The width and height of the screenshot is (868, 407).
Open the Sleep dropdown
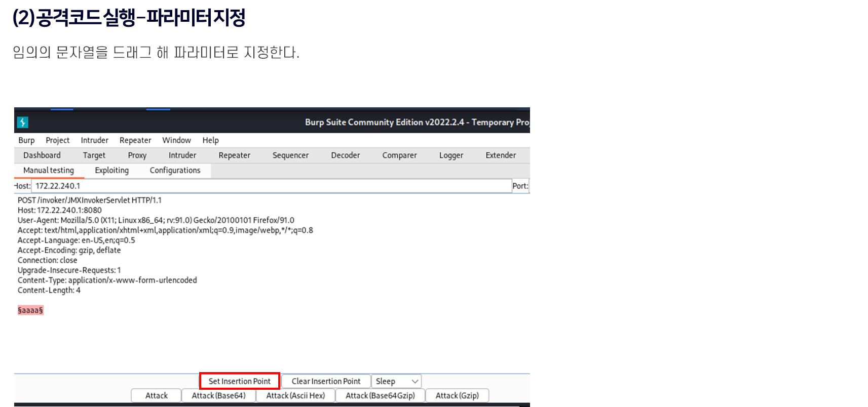click(x=396, y=381)
